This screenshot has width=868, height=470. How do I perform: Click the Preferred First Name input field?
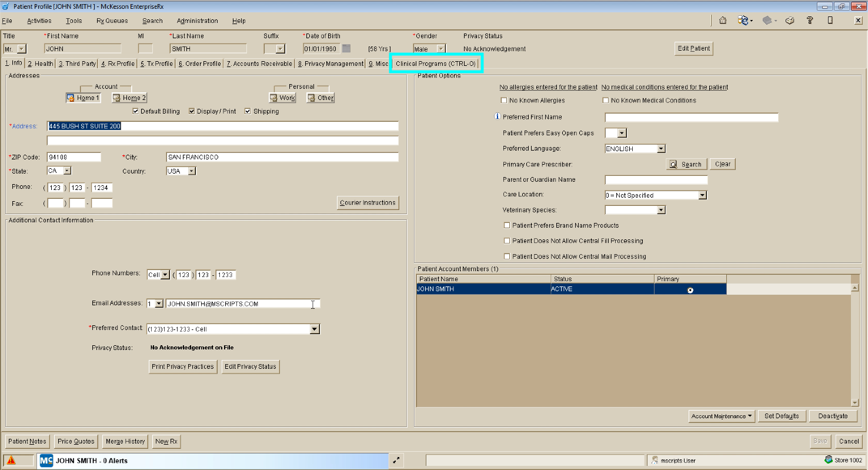[x=692, y=117]
